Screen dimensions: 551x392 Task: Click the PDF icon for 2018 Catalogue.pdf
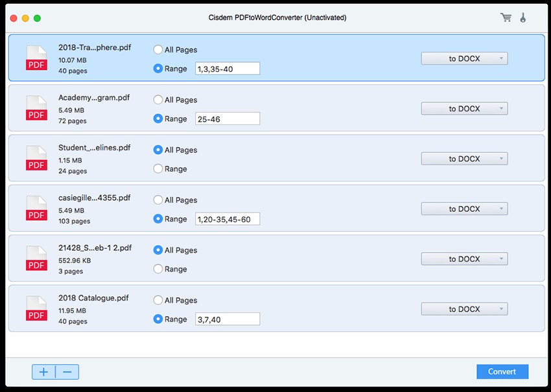click(36, 308)
